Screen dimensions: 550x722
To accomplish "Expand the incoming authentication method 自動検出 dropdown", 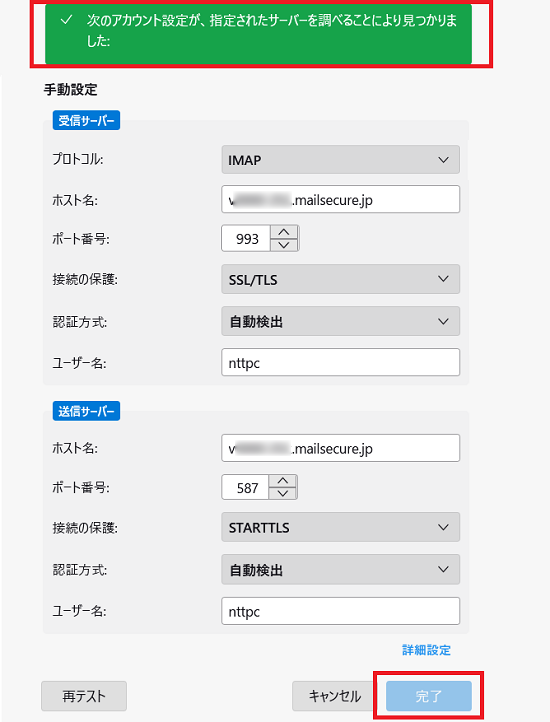I will 340,321.
